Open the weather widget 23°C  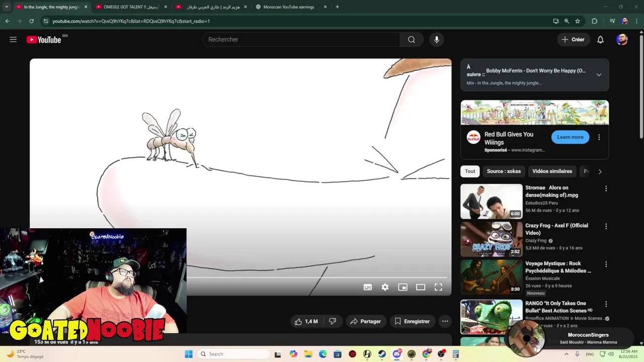(24, 354)
